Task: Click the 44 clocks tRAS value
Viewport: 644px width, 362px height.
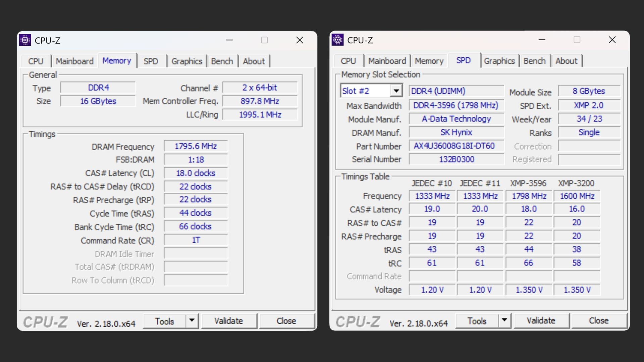Action: (196, 213)
